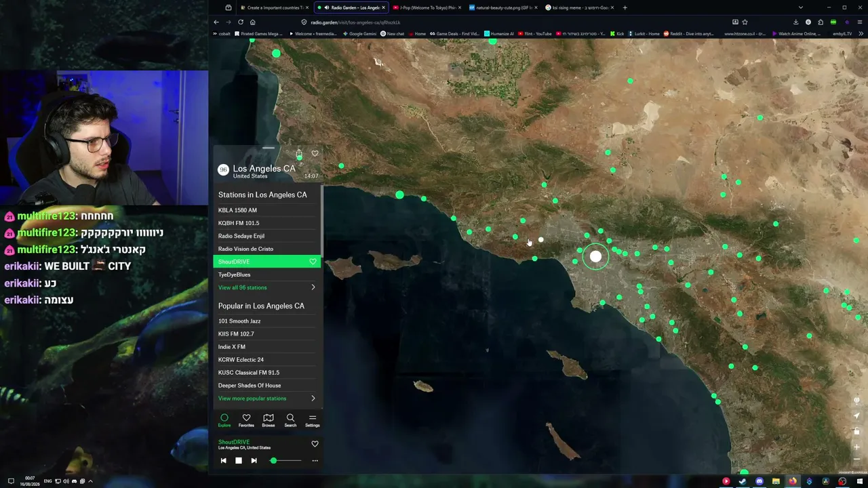The height and width of the screenshot is (488, 868).
Task: Play KBLA 1580 AM station
Action: (267, 210)
